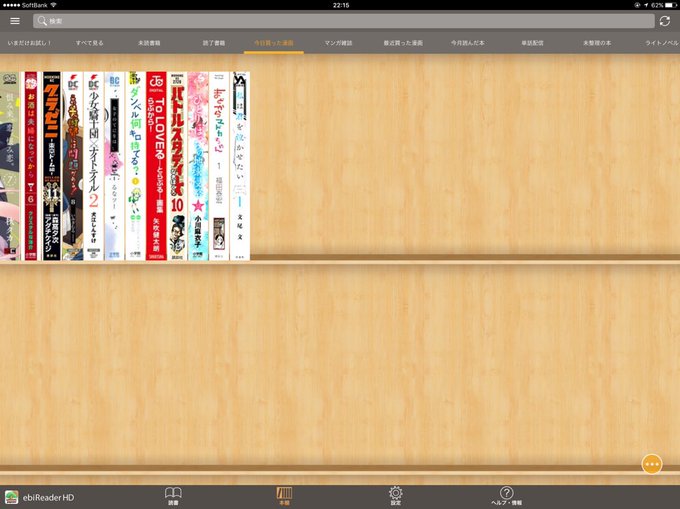Open the まどからマドカちゃん 1 book

(x=219, y=166)
